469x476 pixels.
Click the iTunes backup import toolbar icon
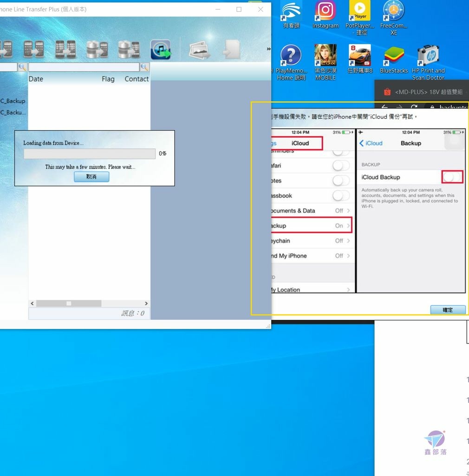[161, 50]
